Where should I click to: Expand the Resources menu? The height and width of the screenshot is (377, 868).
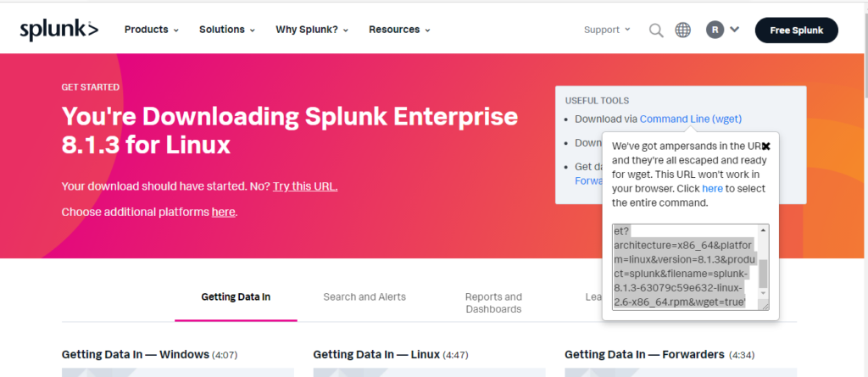pyautogui.click(x=399, y=30)
